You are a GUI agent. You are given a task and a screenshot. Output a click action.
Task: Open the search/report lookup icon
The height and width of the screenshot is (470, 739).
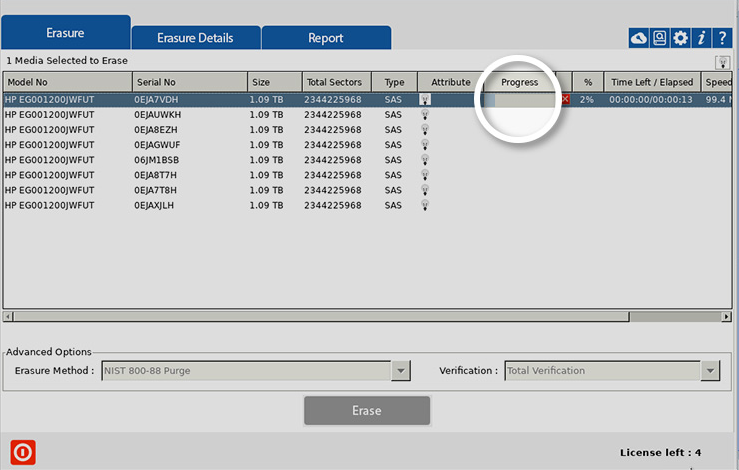pos(659,38)
